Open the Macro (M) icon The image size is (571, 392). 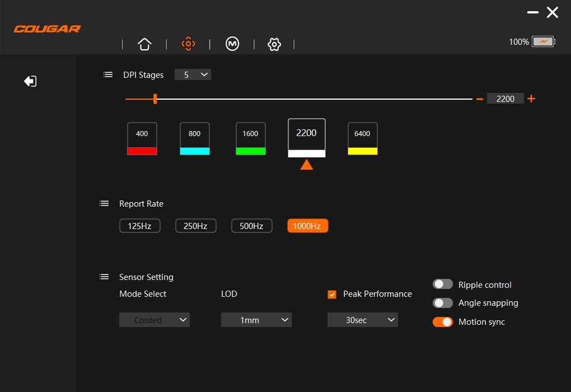tap(232, 44)
